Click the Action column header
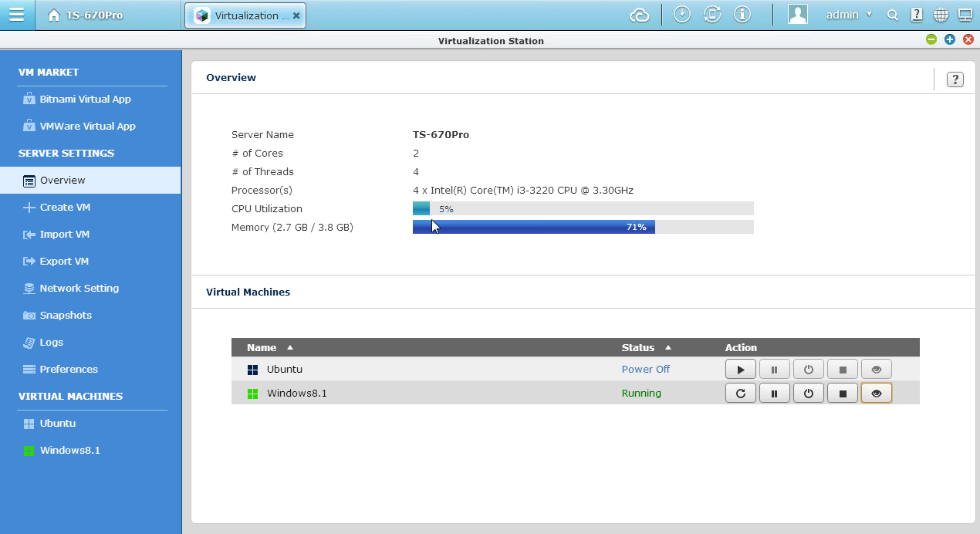The image size is (980, 534). click(741, 347)
